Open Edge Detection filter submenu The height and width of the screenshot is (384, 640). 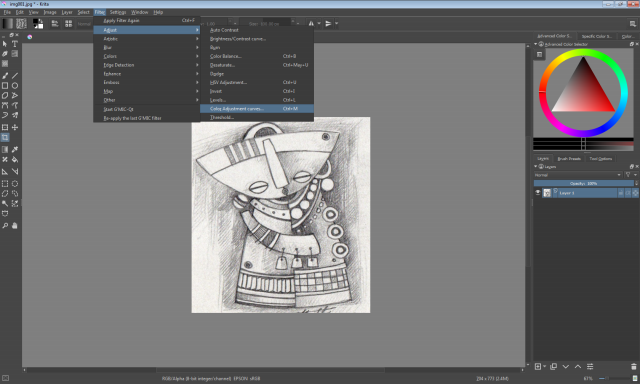coord(147,65)
